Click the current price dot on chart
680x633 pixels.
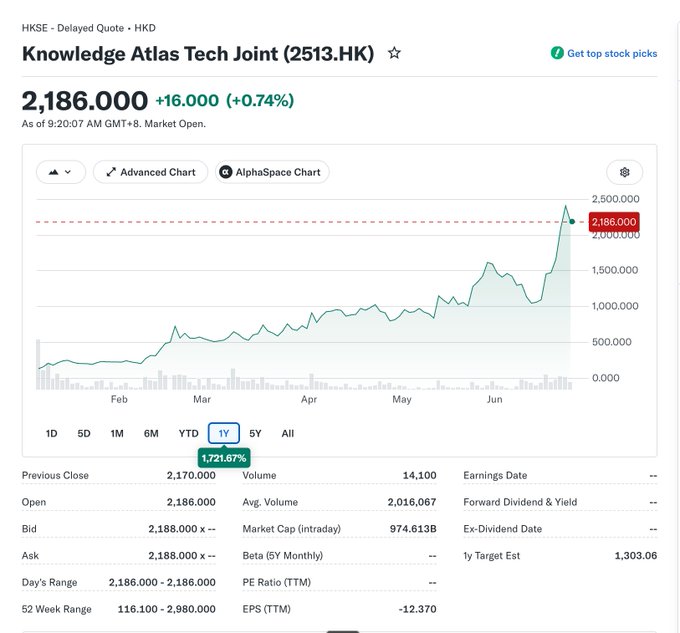tap(572, 222)
